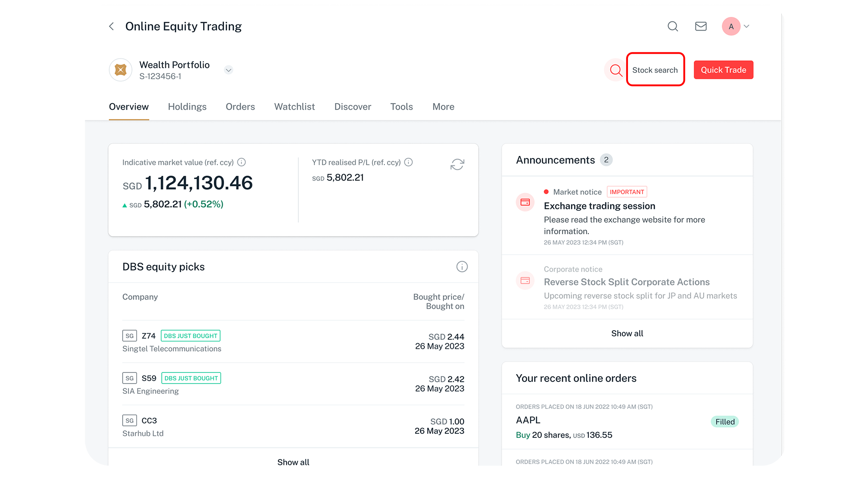Select the Overview tab

pyautogui.click(x=129, y=107)
